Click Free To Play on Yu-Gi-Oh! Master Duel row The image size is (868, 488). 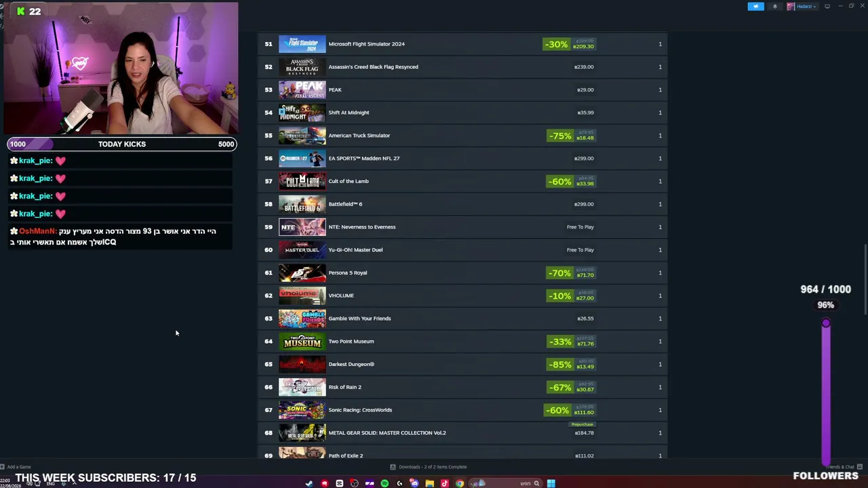(580, 250)
